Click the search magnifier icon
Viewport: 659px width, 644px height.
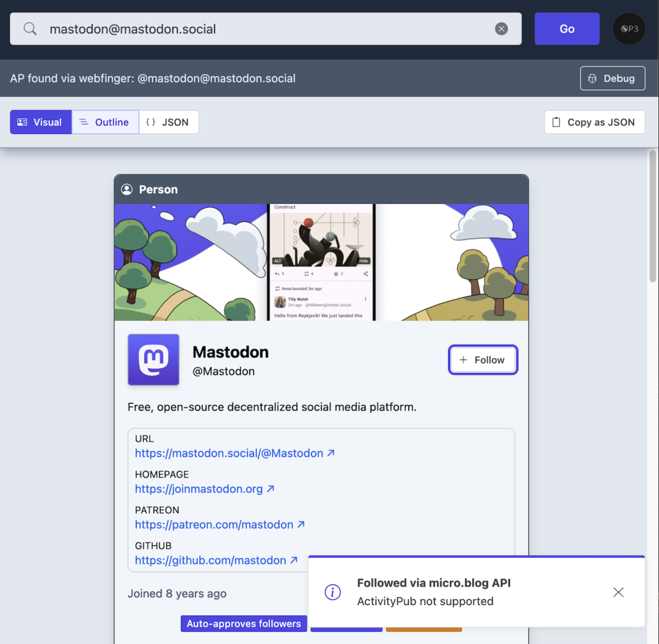pos(30,29)
